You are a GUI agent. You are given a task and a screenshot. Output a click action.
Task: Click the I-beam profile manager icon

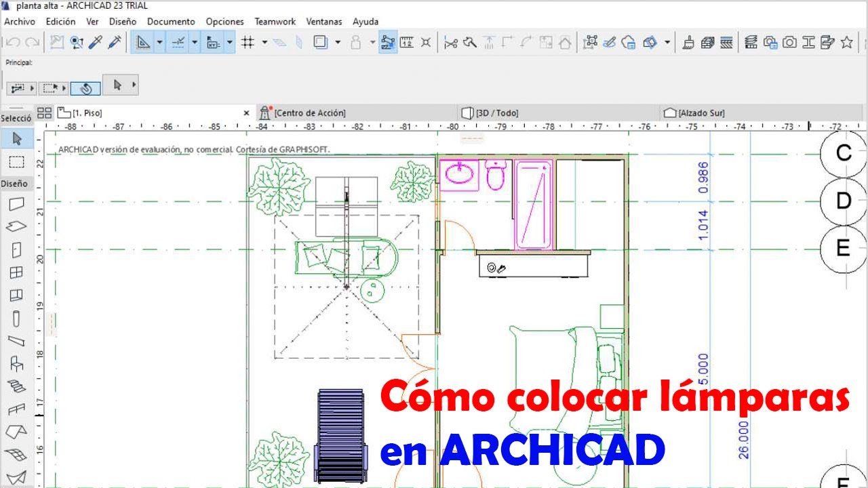coord(808,42)
